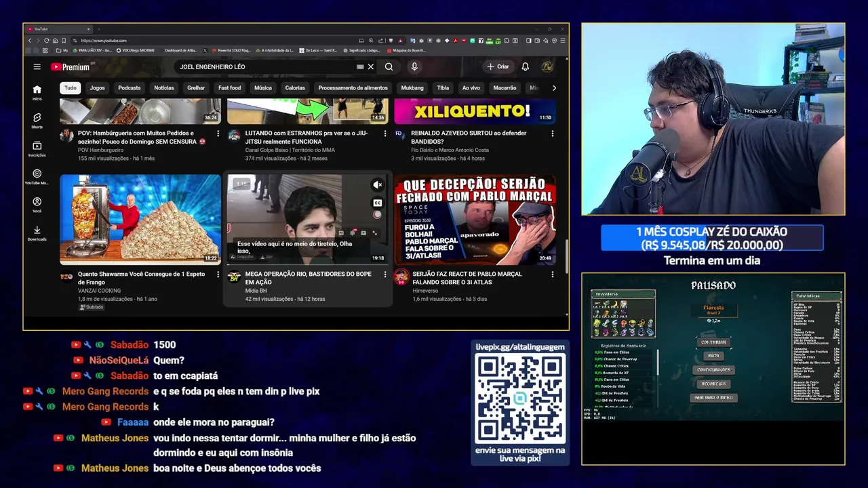Image resolution: width=868 pixels, height=488 pixels.
Task: Click the MAPA button in paused game
Action: pos(713,356)
